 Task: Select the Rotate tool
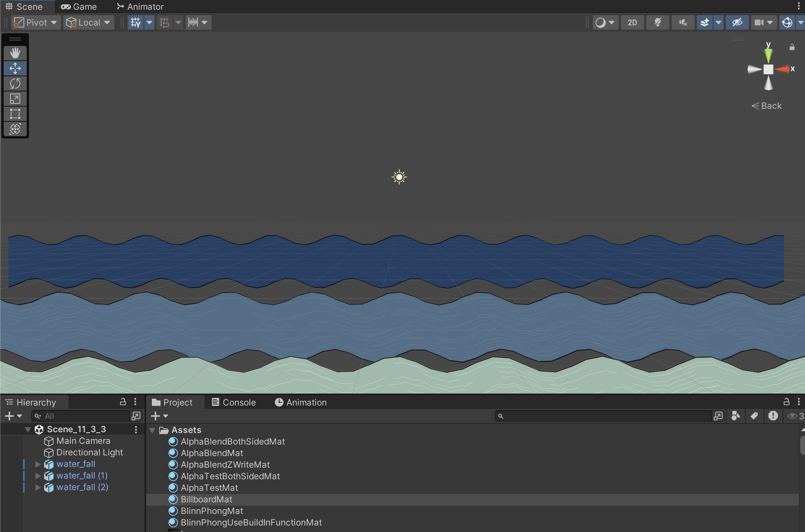[x=15, y=83]
